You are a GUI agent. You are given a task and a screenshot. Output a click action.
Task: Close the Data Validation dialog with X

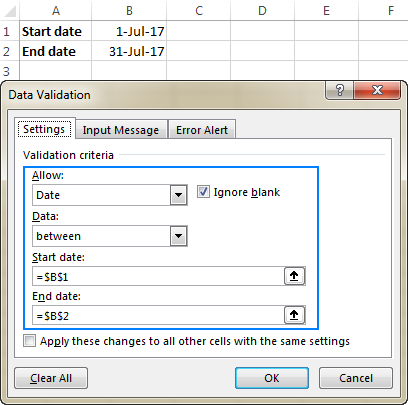[x=377, y=90]
